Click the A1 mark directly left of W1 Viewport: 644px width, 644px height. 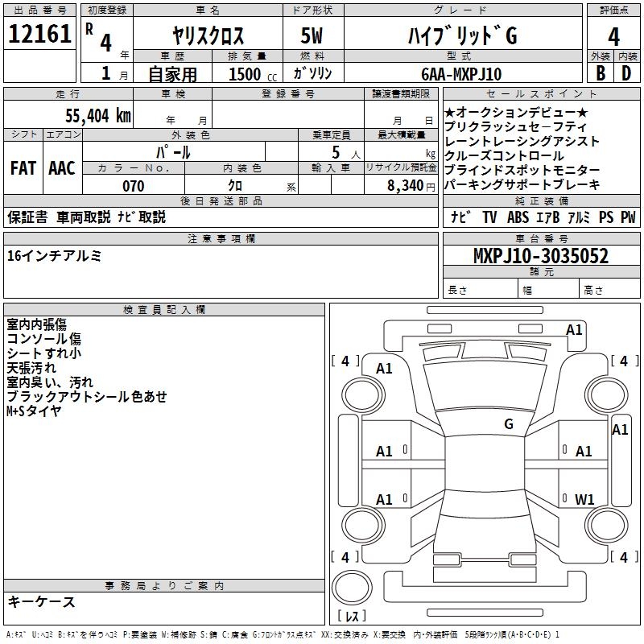click(x=385, y=500)
